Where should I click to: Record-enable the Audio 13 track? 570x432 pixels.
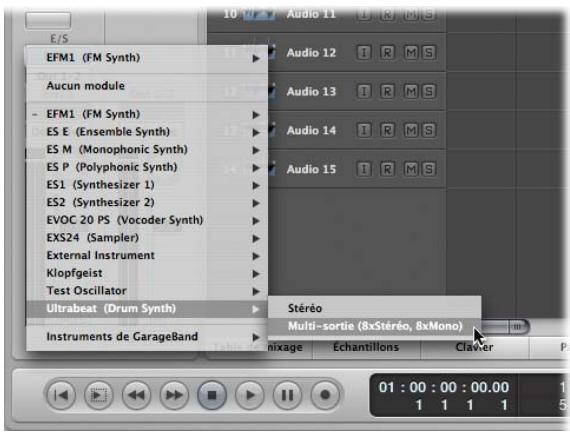pyautogui.click(x=387, y=92)
